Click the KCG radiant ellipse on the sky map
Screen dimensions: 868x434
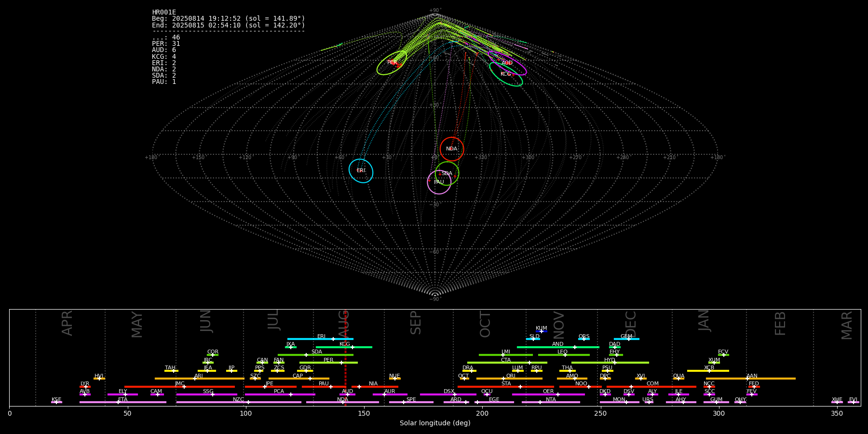click(x=506, y=74)
